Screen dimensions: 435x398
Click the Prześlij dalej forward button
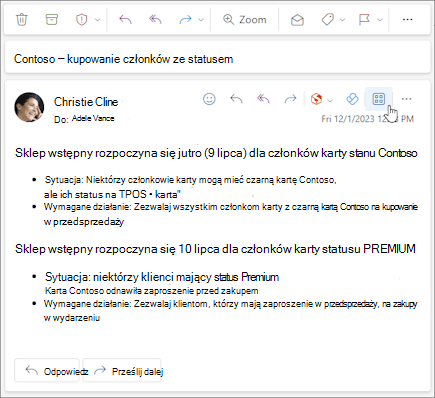pyautogui.click(x=122, y=370)
